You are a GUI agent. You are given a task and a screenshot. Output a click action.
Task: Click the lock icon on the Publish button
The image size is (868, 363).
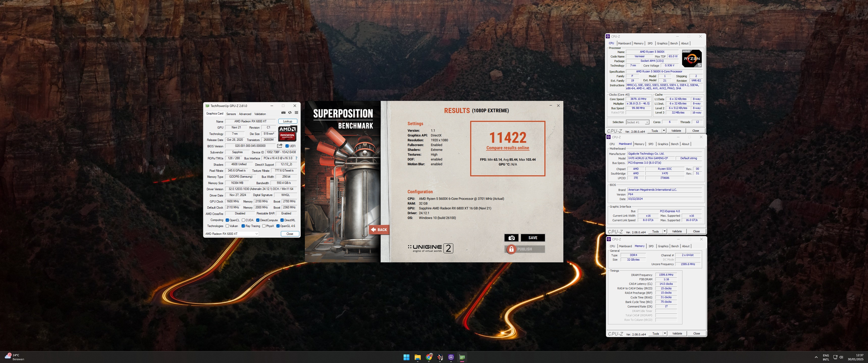[511, 249]
